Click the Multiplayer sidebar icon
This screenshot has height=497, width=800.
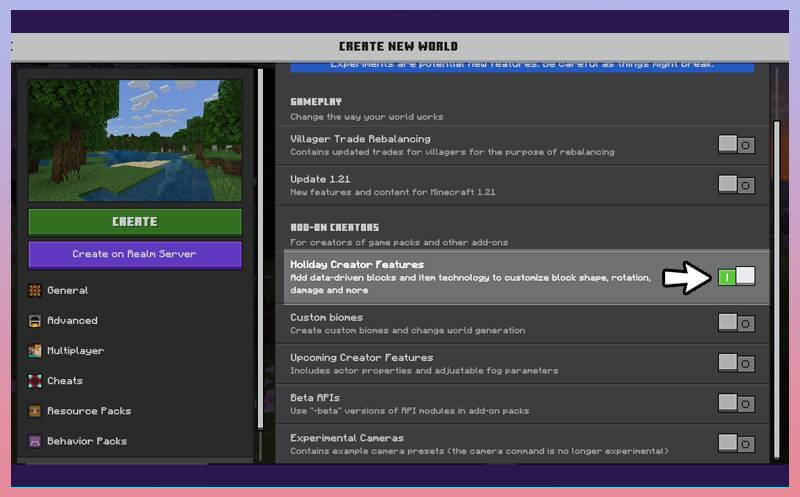(x=34, y=351)
